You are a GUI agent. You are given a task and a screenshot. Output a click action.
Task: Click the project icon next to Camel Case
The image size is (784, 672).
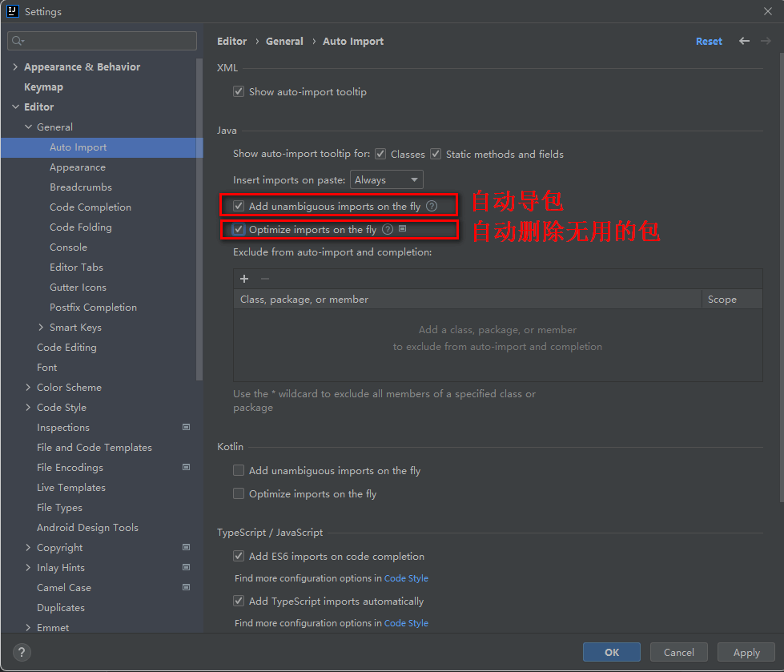point(186,587)
